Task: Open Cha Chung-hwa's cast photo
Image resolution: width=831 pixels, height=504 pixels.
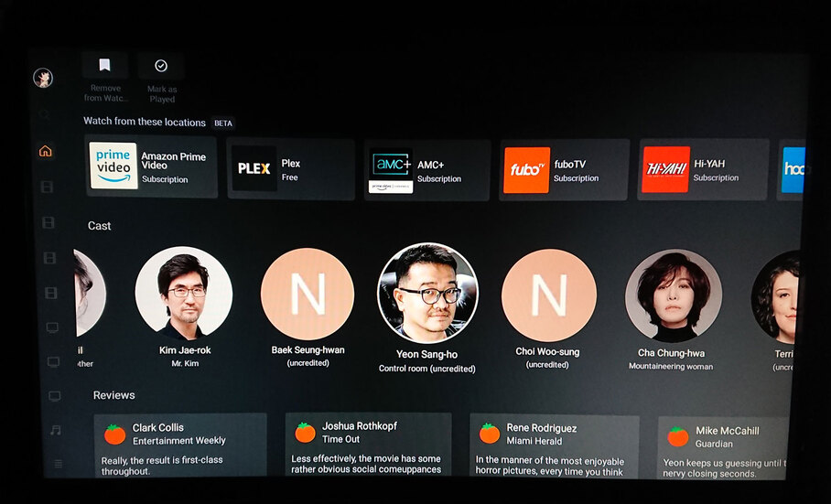Action: (x=673, y=296)
